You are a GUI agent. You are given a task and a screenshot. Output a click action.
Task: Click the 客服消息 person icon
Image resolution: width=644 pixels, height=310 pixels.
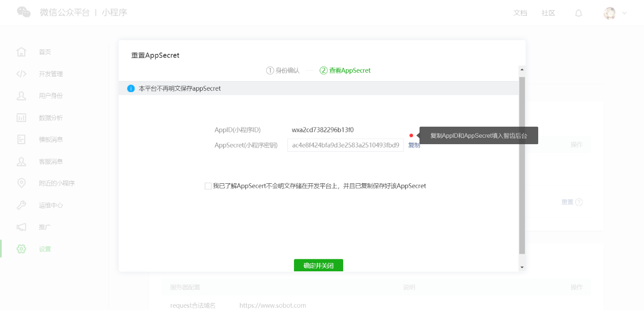(21, 161)
